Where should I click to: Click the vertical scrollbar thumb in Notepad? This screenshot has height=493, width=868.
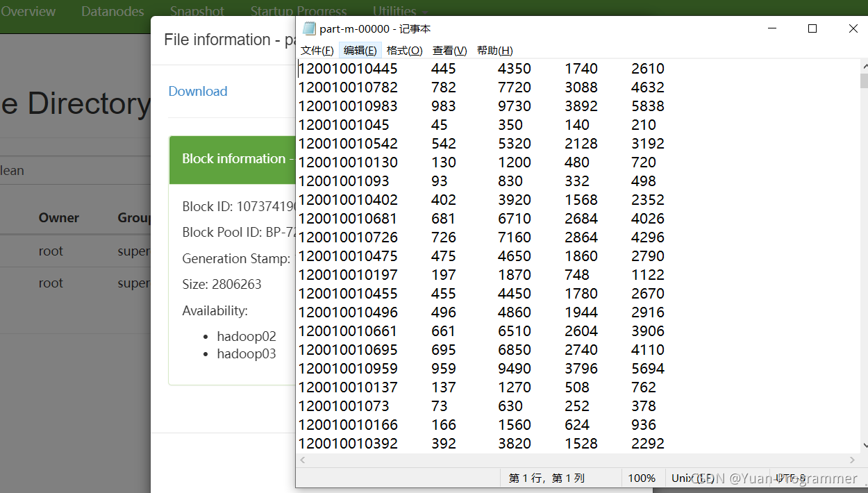click(864, 81)
